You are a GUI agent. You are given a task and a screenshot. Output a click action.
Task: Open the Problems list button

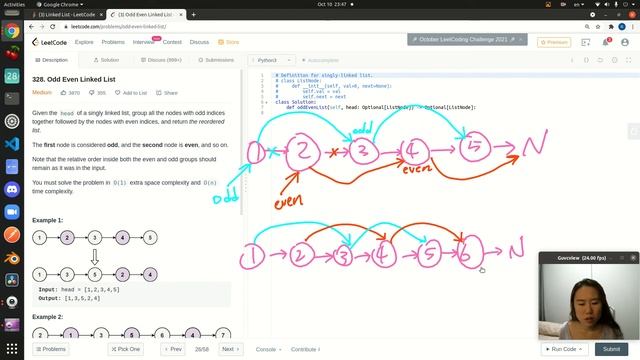pyautogui.click(x=51, y=349)
